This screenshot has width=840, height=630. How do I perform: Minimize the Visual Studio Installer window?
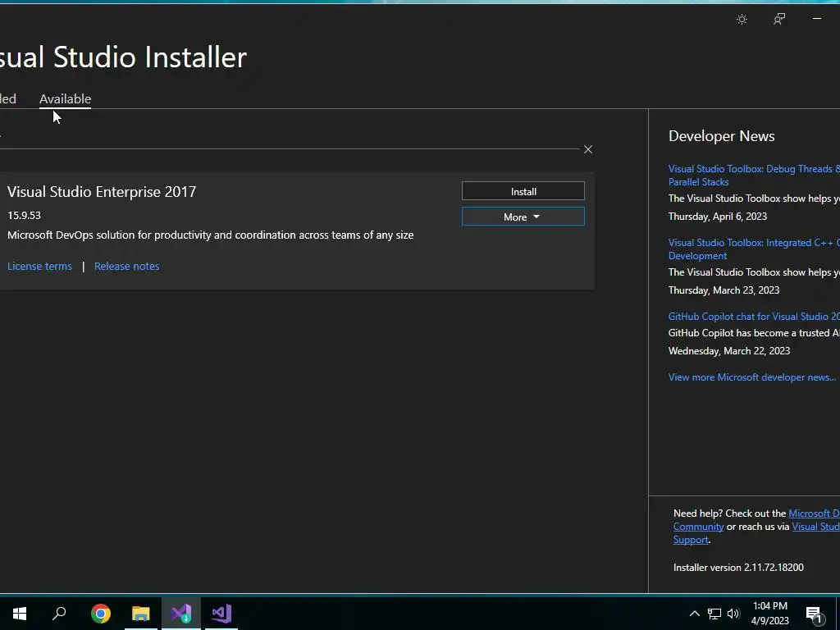point(816,19)
